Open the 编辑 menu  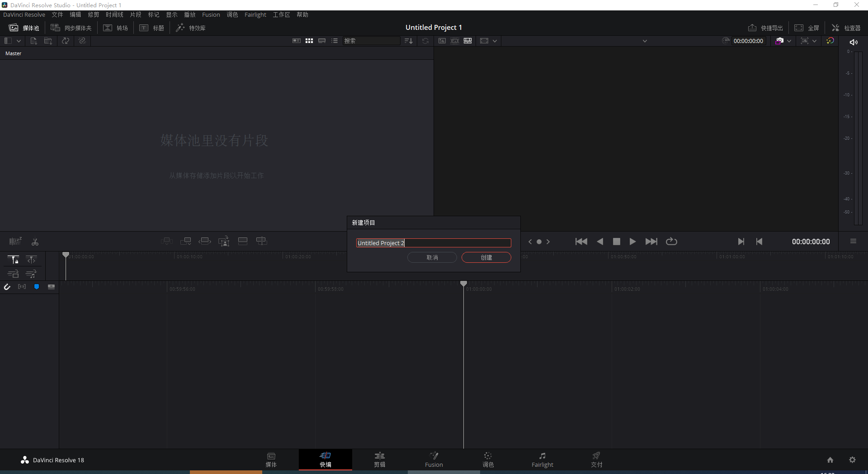click(x=75, y=14)
